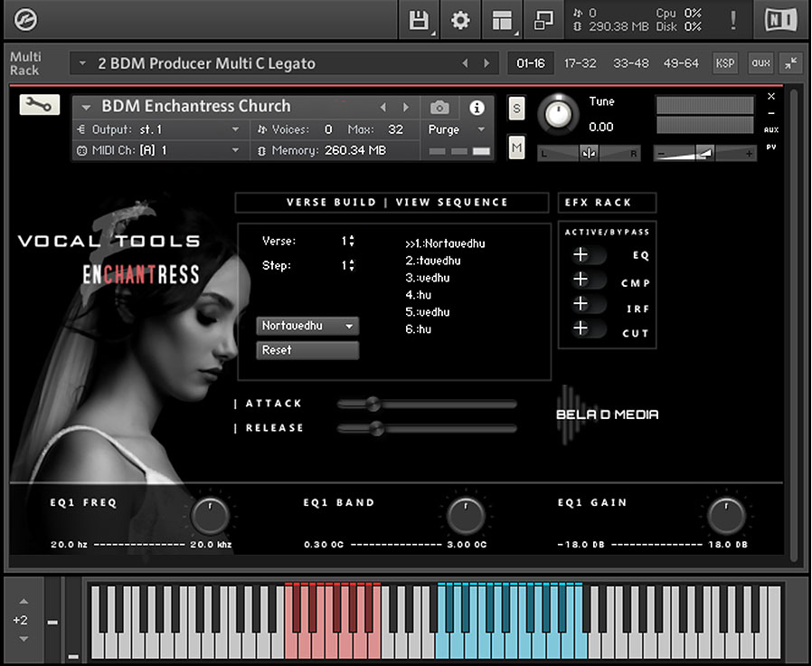Image resolution: width=812 pixels, height=666 pixels.
Task: Open the Nortavedhu phrase dropdown
Action: pos(307,326)
